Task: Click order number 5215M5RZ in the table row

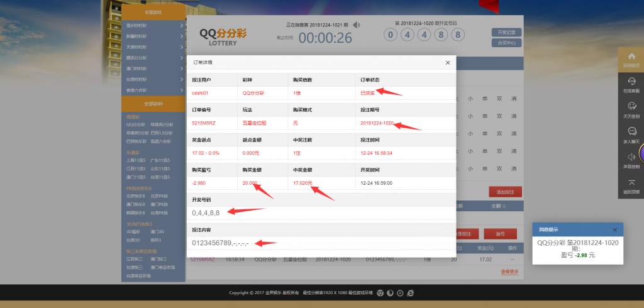Action: (x=203, y=259)
